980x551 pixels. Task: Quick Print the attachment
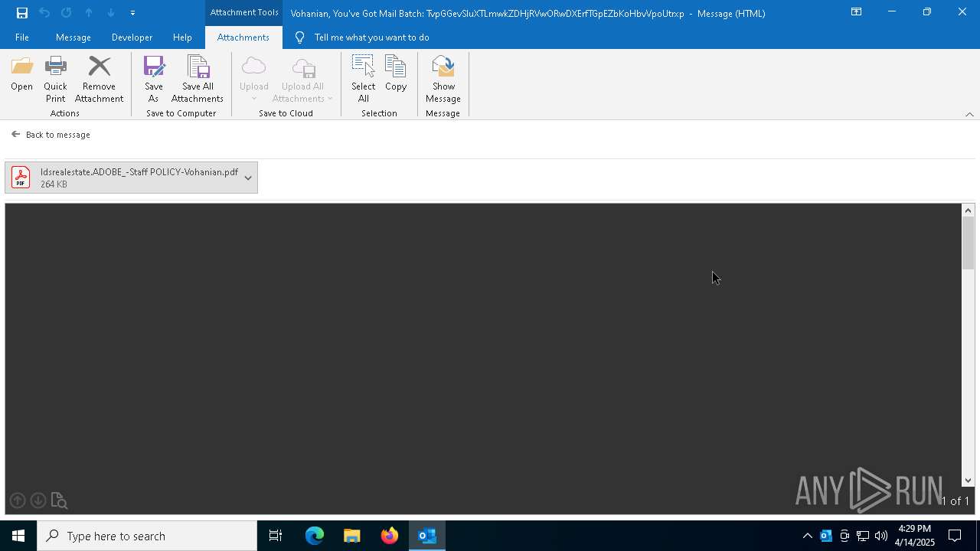pos(55,80)
